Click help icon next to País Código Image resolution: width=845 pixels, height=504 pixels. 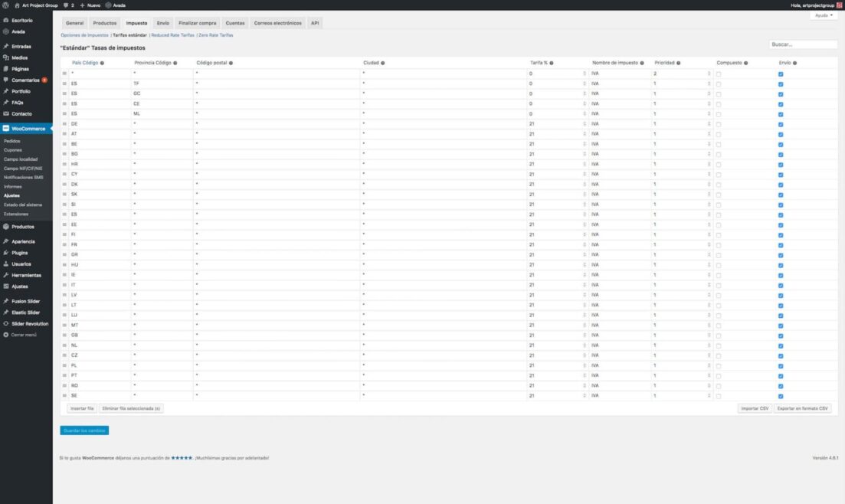(x=103, y=63)
